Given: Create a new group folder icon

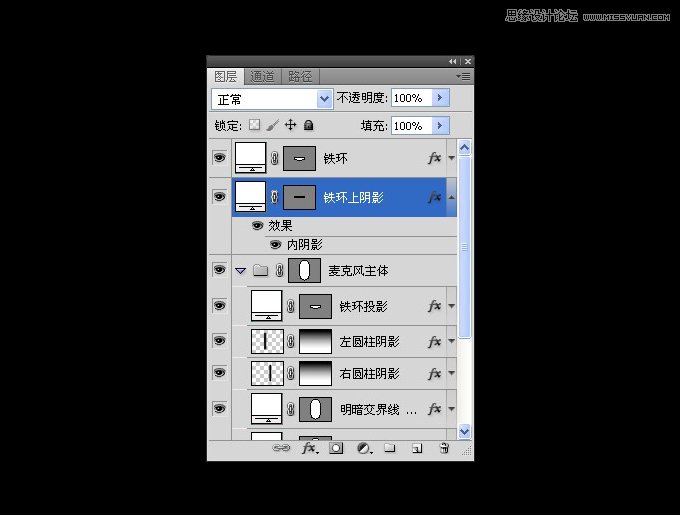Looking at the screenshot, I should (390, 448).
